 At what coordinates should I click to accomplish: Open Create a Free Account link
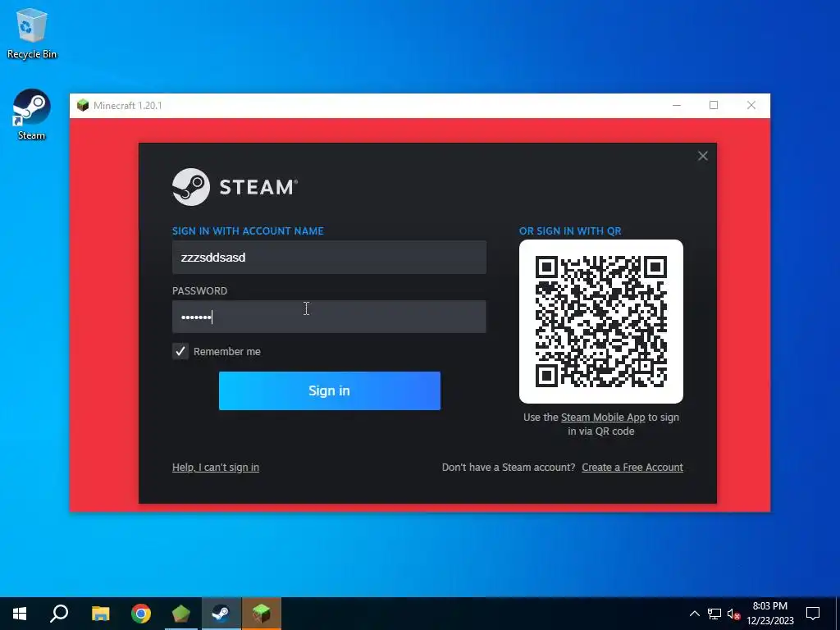[632, 467]
